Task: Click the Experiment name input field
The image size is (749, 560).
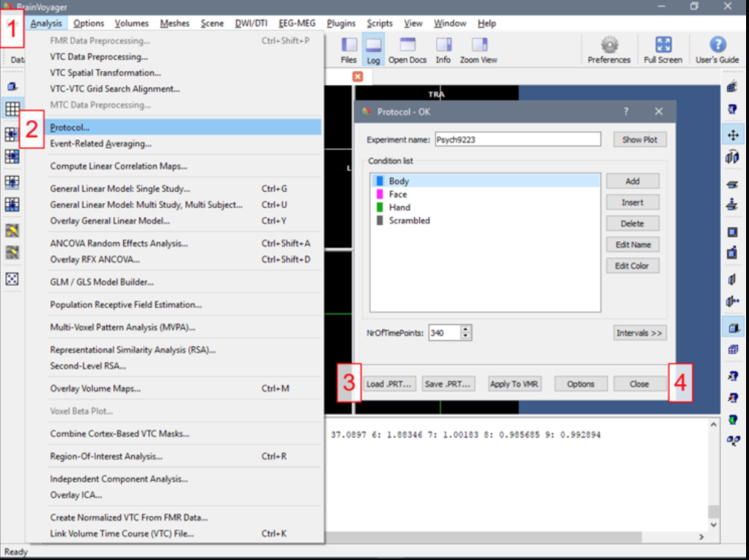Action: point(518,139)
